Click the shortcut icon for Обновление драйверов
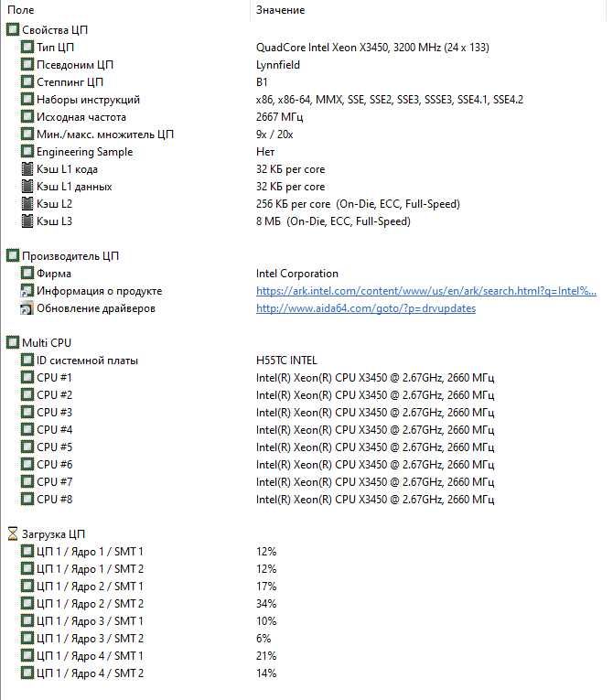The height and width of the screenshot is (700, 613). [27, 308]
